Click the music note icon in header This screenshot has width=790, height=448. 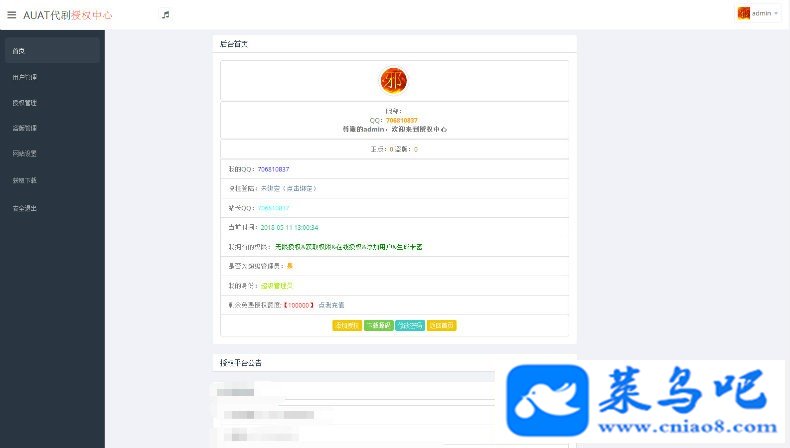[x=165, y=15]
